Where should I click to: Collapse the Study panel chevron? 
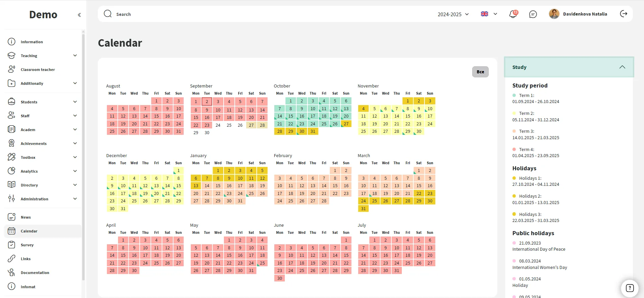click(x=622, y=67)
